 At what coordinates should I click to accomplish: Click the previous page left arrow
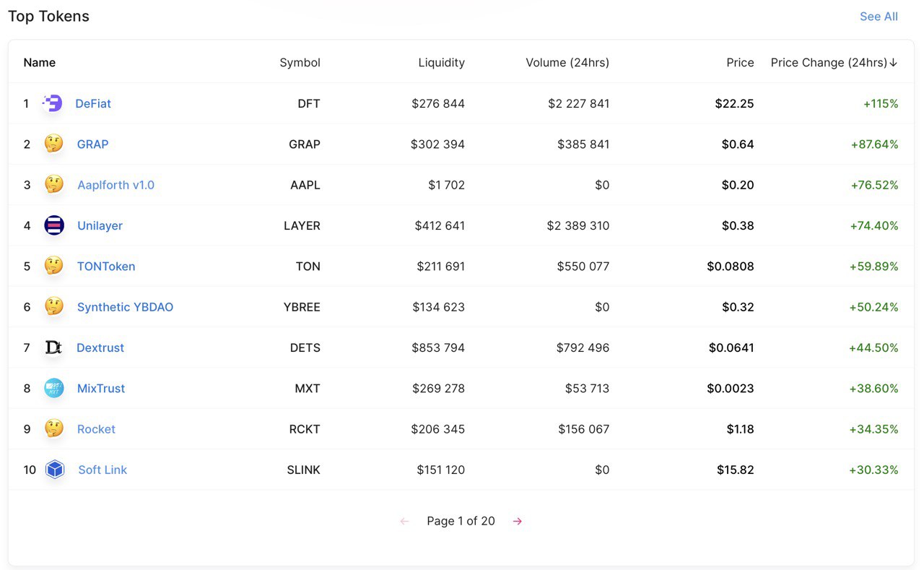pos(404,522)
